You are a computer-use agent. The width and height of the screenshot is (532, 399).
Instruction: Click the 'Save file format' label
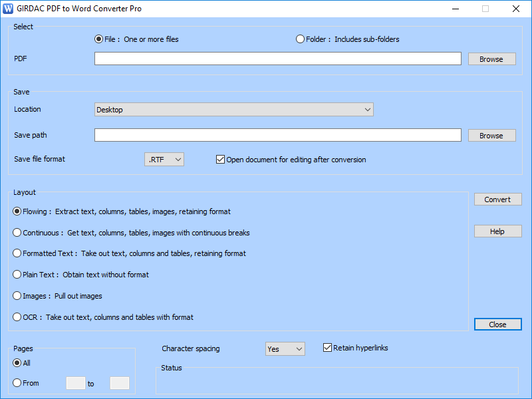pos(39,159)
